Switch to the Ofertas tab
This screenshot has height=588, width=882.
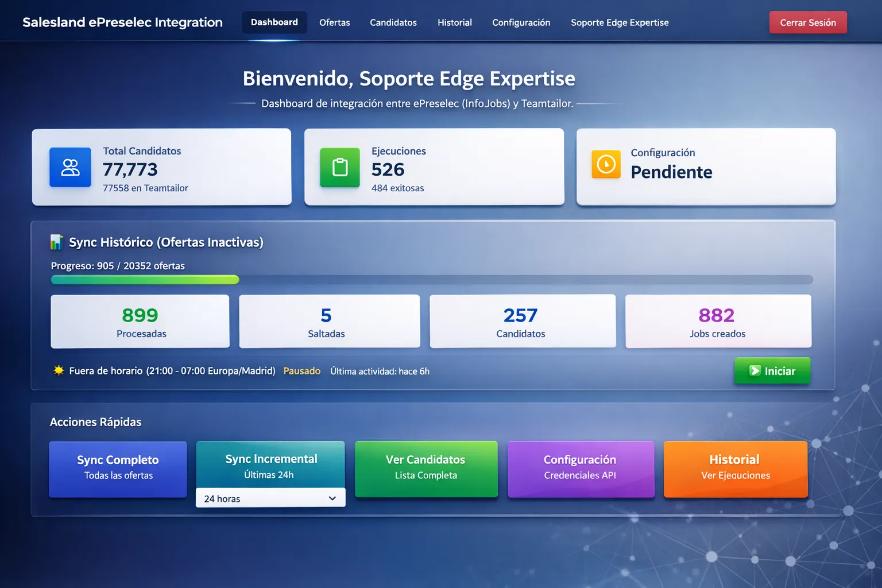pyautogui.click(x=335, y=22)
